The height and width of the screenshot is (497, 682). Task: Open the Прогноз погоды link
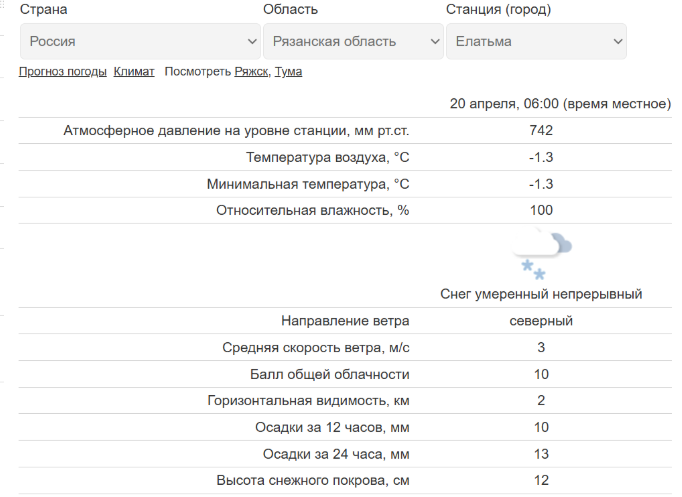[x=63, y=72]
